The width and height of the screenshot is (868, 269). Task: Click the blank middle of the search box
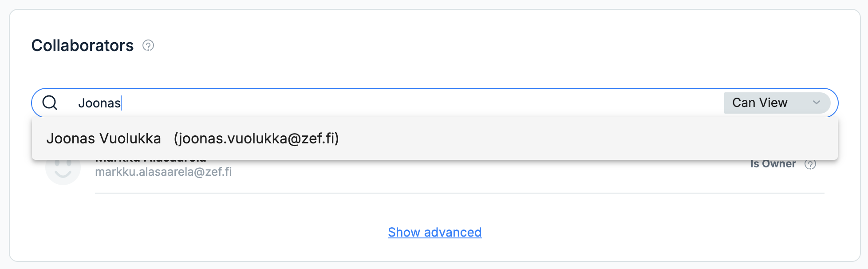pos(422,103)
